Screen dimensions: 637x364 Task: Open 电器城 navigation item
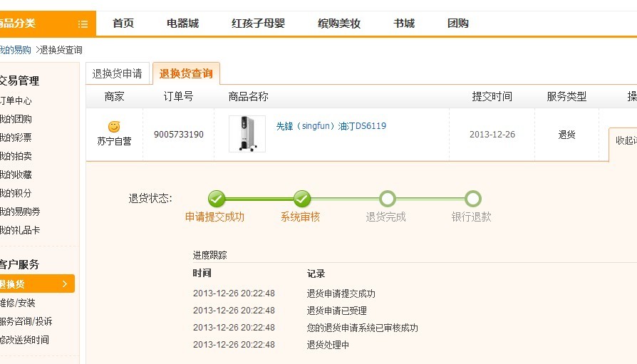183,24
